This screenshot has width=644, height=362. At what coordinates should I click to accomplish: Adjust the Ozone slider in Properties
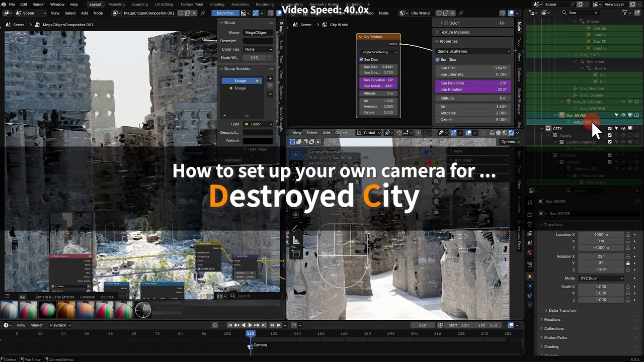pyautogui.click(x=473, y=120)
